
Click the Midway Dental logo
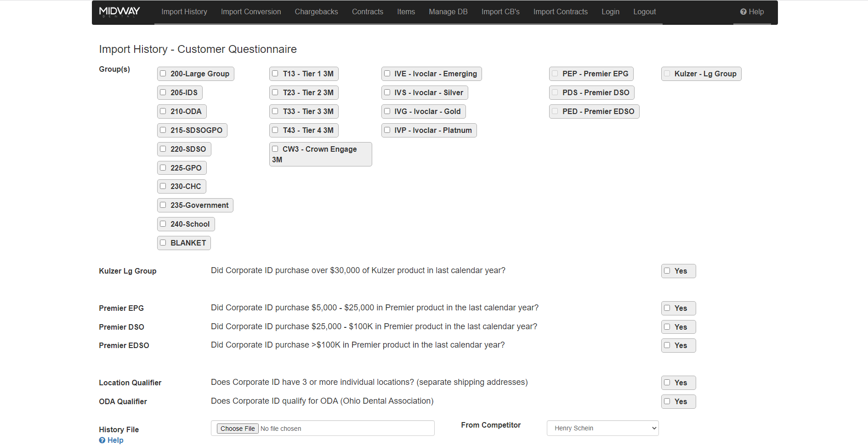pos(119,12)
